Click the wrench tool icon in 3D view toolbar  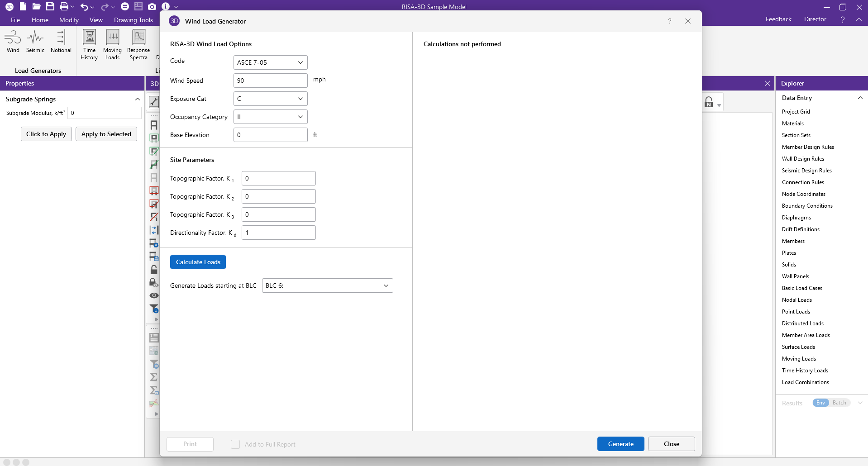(x=154, y=102)
